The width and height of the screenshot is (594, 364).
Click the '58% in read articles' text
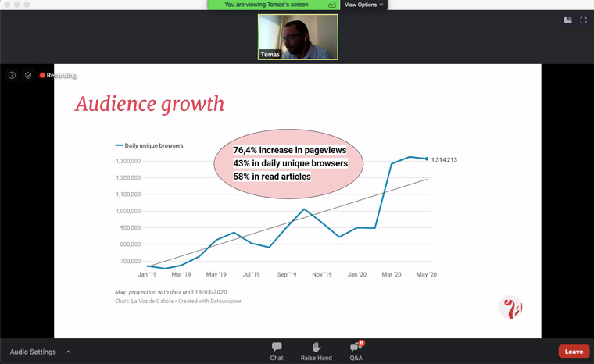tap(272, 177)
